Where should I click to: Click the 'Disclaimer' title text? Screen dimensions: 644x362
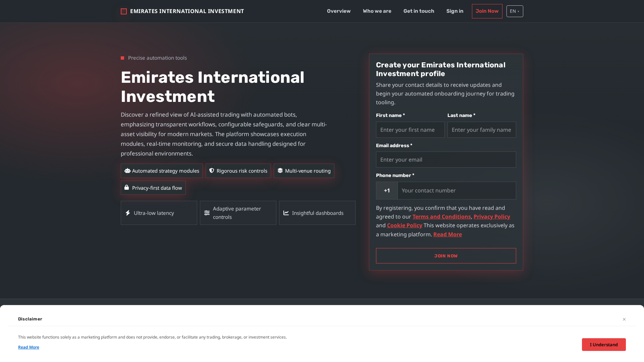tap(30, 319)
